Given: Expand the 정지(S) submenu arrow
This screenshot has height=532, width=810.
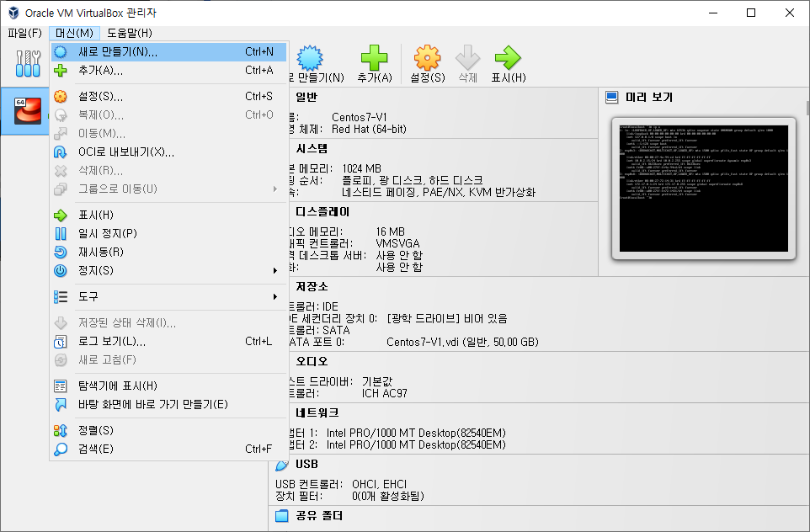Looking at the screenshot, I should tap(275, 271).
